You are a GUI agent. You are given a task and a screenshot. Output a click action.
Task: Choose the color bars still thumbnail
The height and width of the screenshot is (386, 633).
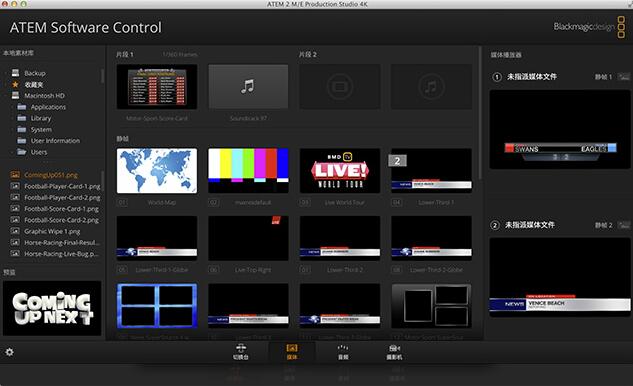coord(248,170)
